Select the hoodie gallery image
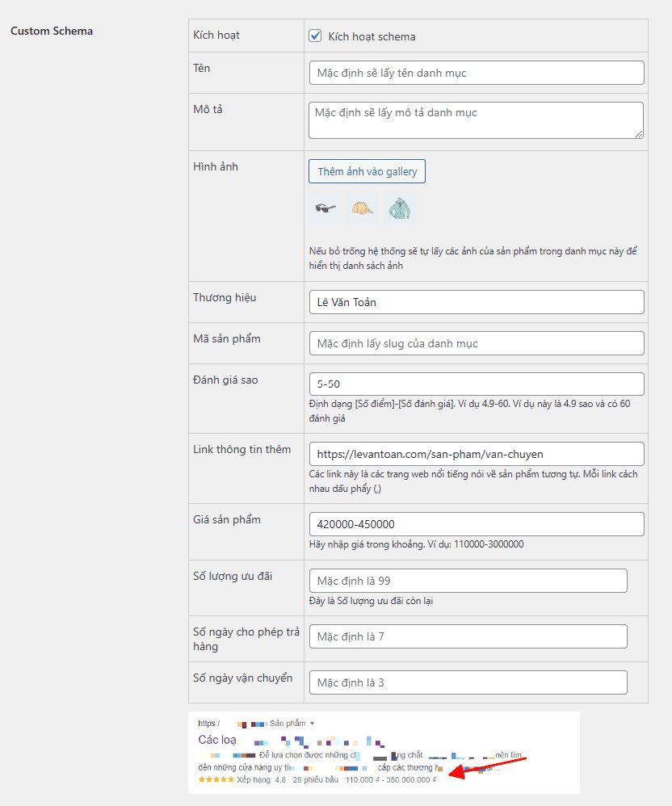 pos(399,209)
